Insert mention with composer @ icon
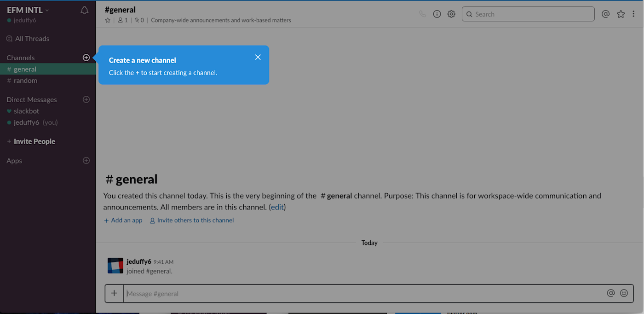 [x=611, y=293]
